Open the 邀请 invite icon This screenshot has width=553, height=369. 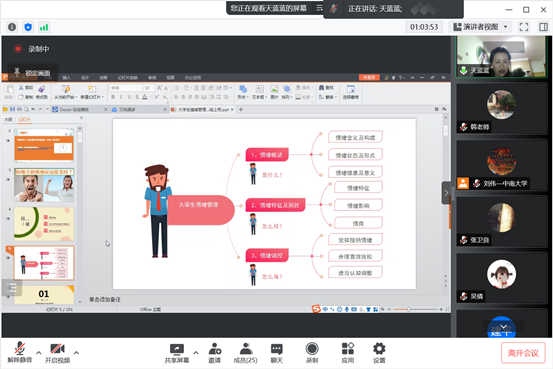214,352
